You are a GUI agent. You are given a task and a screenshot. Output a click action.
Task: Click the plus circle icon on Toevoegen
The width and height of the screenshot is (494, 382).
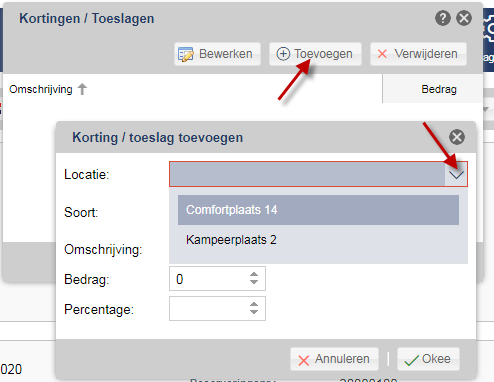coord(283,54)
